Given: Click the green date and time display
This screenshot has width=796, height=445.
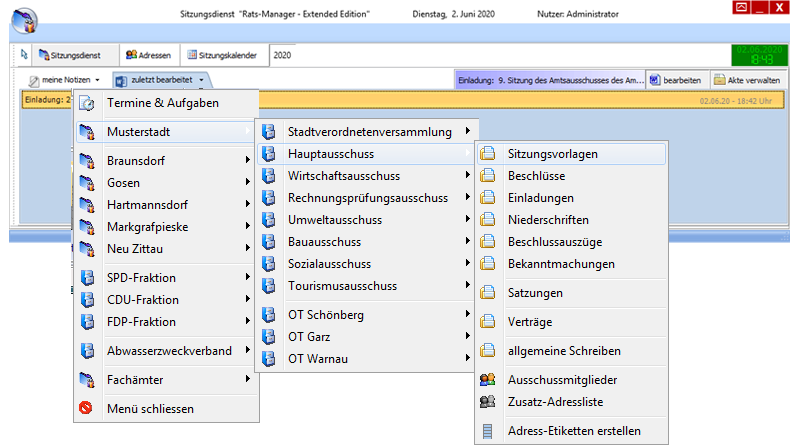Looking at the screenshot, I should pos(760,55).
